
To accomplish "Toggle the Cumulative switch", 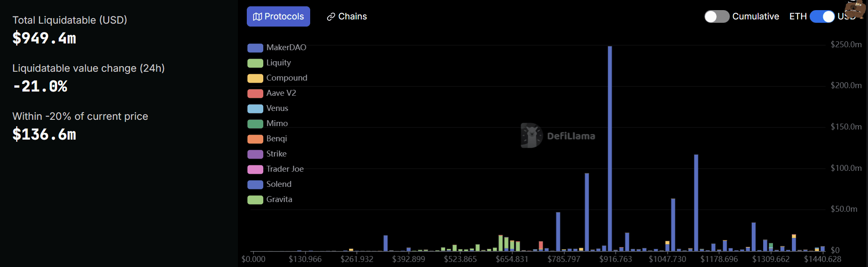I will tap(717, 16).
